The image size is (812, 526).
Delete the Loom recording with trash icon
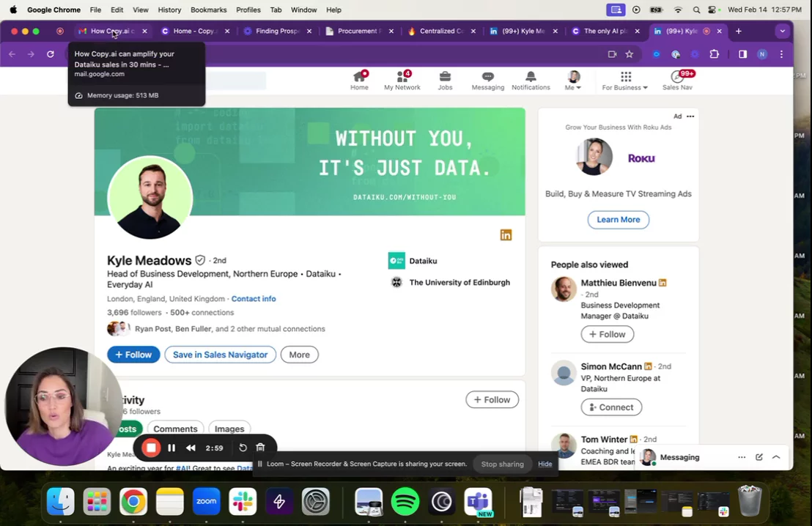coord(260,448)
